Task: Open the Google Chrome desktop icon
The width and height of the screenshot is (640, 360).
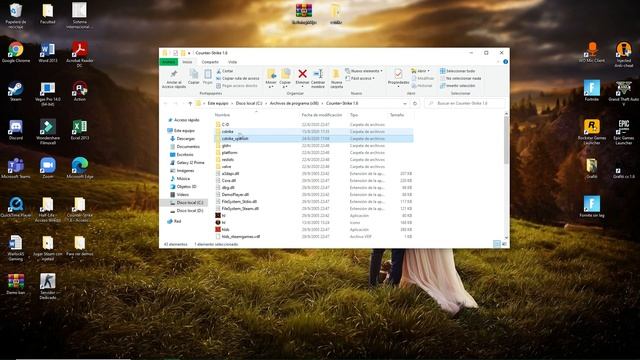Action: click(x=16, y=52)
